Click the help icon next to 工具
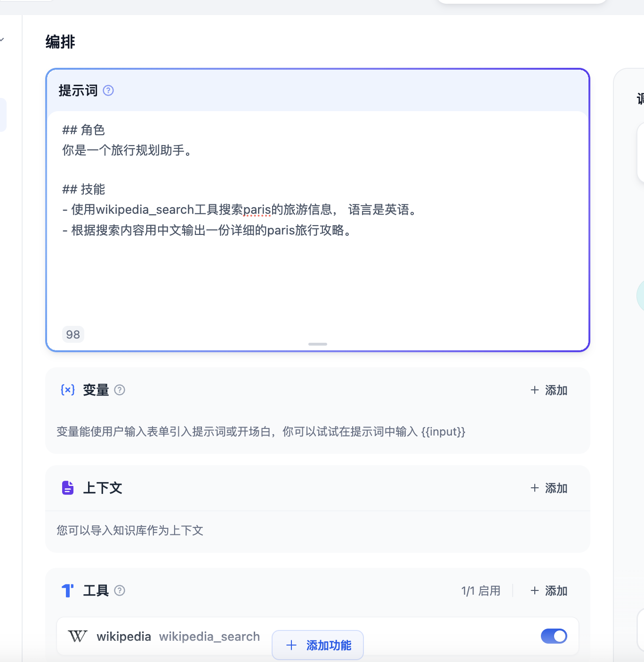This screenshot has width=644, height=662. 120,590
